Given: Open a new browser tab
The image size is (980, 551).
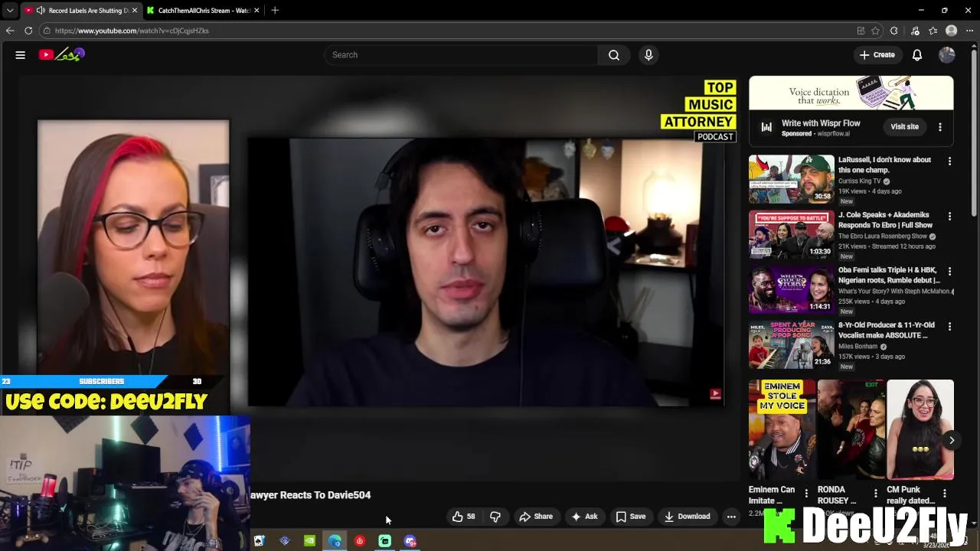Looking at the screenshot, I should click(275, 11).
